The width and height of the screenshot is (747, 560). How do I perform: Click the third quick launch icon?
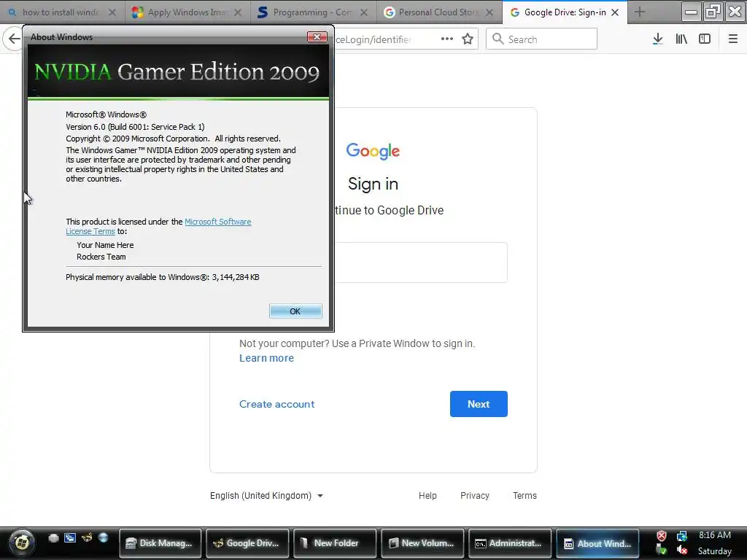[87, 538]
